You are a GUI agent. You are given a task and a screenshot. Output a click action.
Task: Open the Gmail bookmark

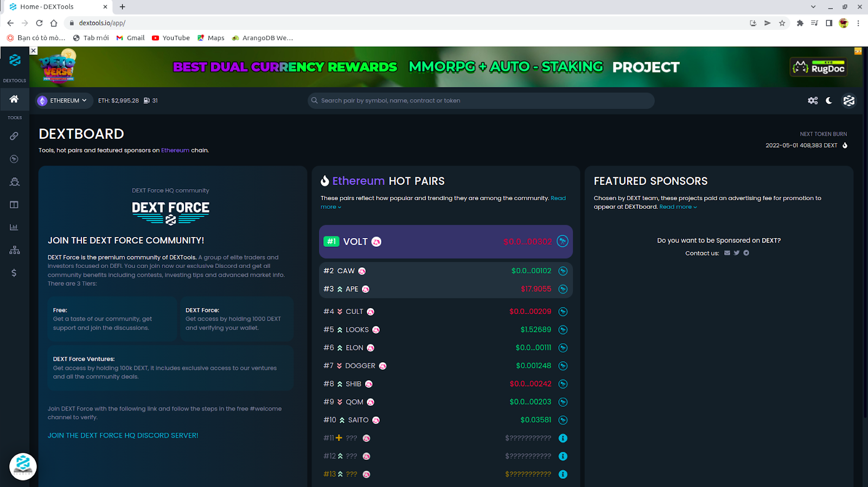click(x=130, y=38)
